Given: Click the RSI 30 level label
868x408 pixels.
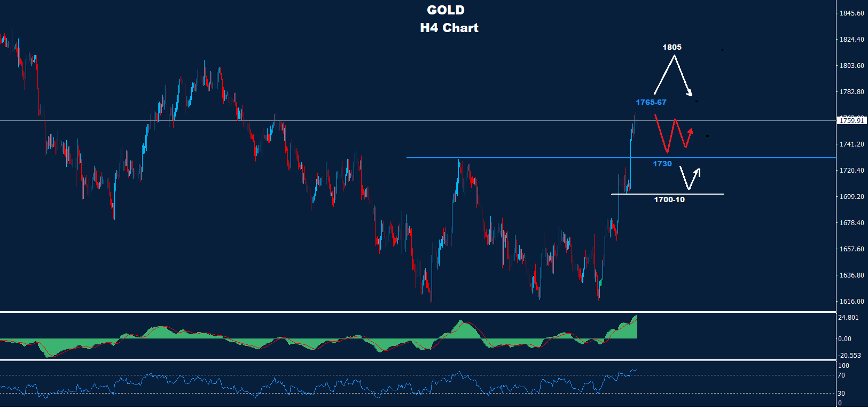Looking at the screenshot, I should point(841,394).
